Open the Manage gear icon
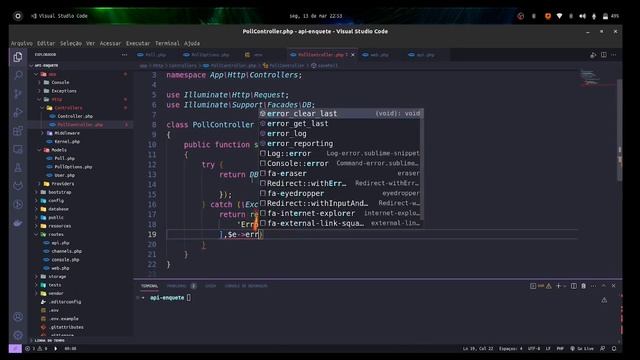640x360 pixels. [18, 335]
